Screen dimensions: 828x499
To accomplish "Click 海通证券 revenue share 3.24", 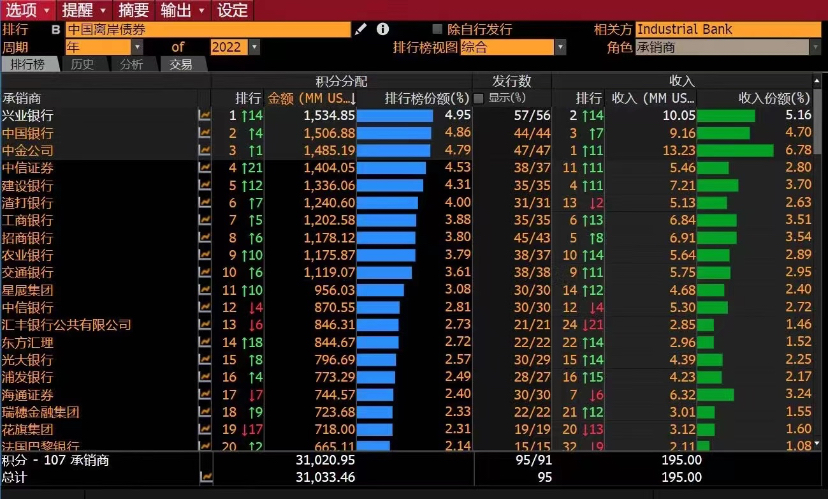I will coord(798,394).
